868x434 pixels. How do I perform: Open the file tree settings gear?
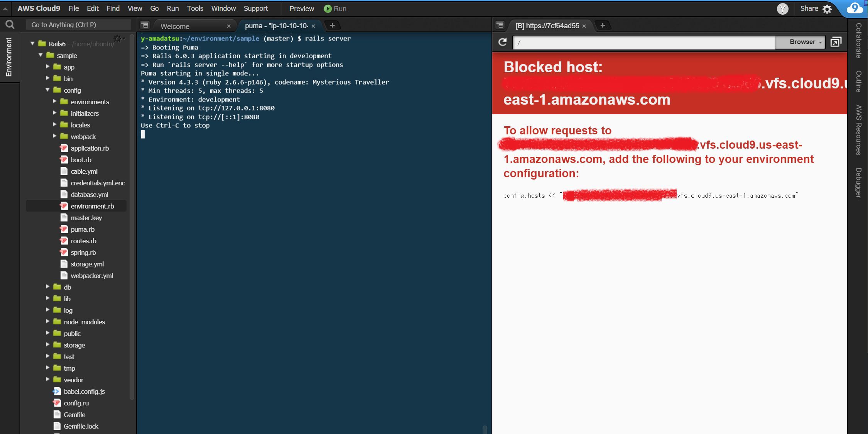pyautogui.click(x=118, y=39)
